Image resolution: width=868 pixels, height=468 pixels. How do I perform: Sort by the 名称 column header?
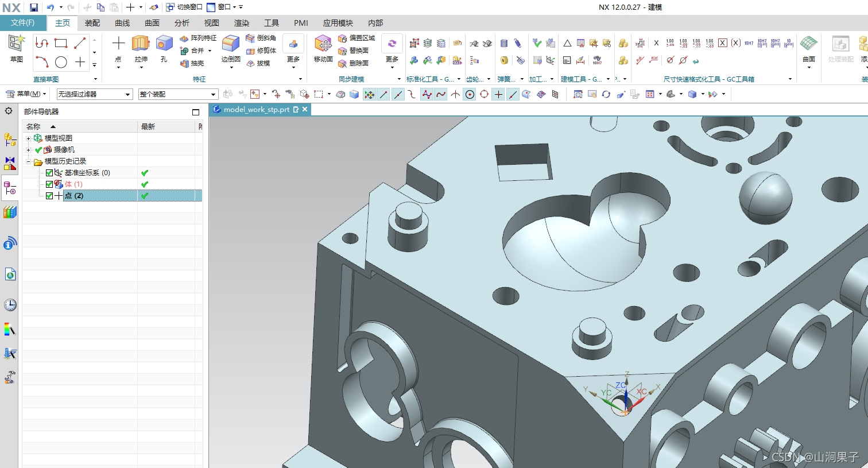[x=80, y=126]
